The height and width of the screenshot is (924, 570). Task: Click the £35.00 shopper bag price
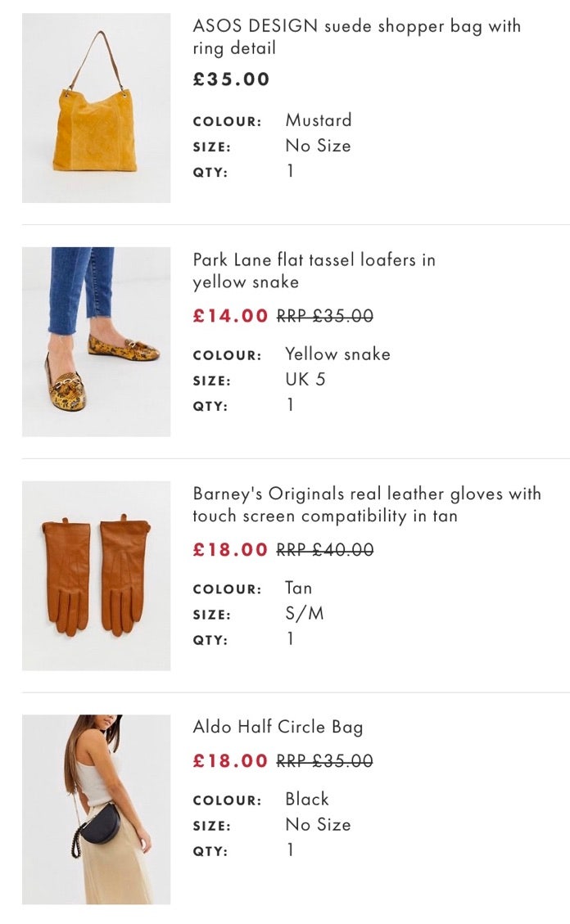pyautogui.click(x=231, y=79)
